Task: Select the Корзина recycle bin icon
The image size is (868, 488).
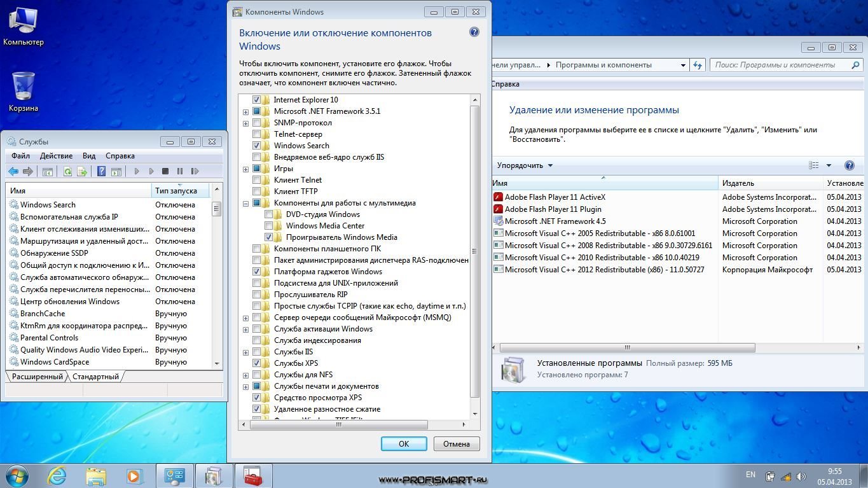Action: [24, 92]
